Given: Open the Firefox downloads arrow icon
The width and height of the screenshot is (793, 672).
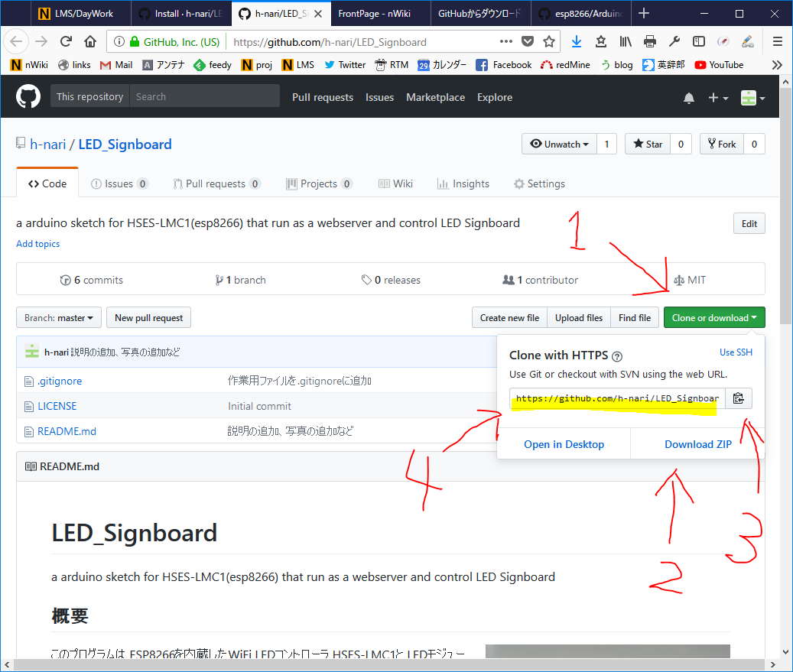Looking at the screenshot, I should click(x=577, y=42).
